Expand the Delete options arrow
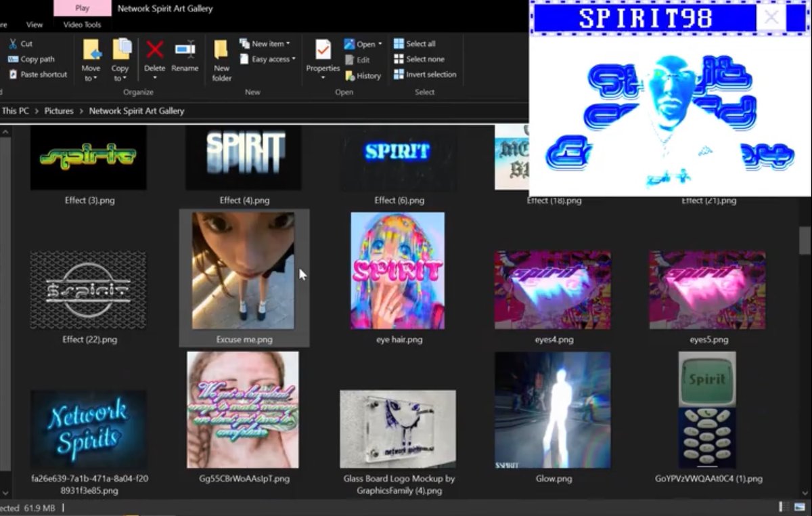 pyautogui.click(x=155, y=79)
